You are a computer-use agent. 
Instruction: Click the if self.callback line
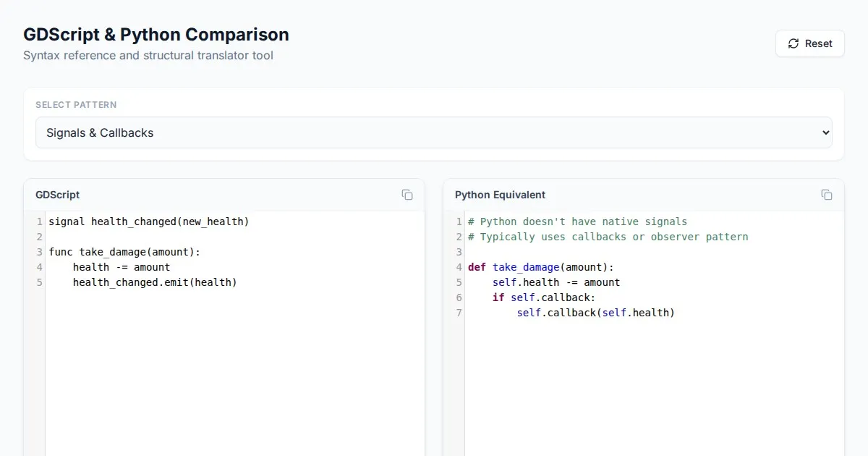coord(543,297)
